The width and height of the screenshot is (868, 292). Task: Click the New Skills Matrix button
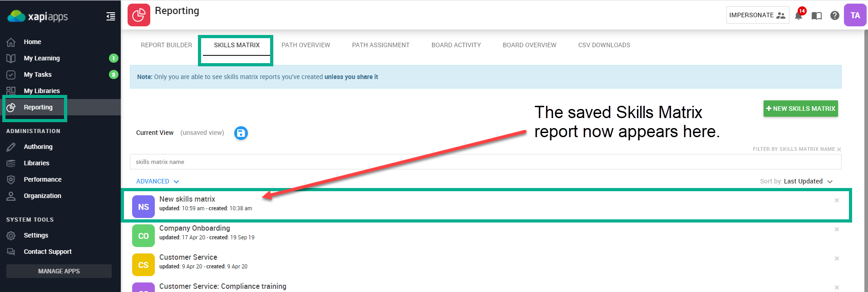(800, 109)
